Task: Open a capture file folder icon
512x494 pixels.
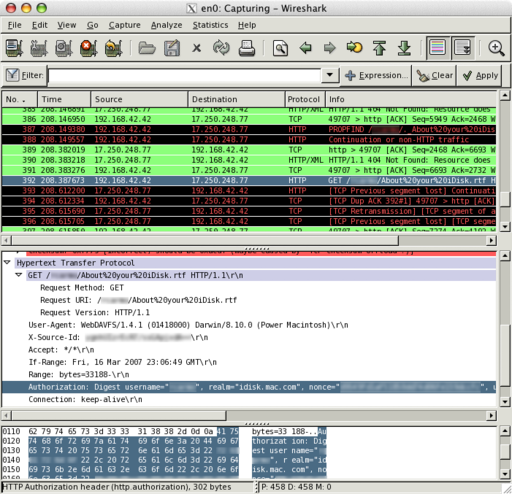Action: click(147, 48)
